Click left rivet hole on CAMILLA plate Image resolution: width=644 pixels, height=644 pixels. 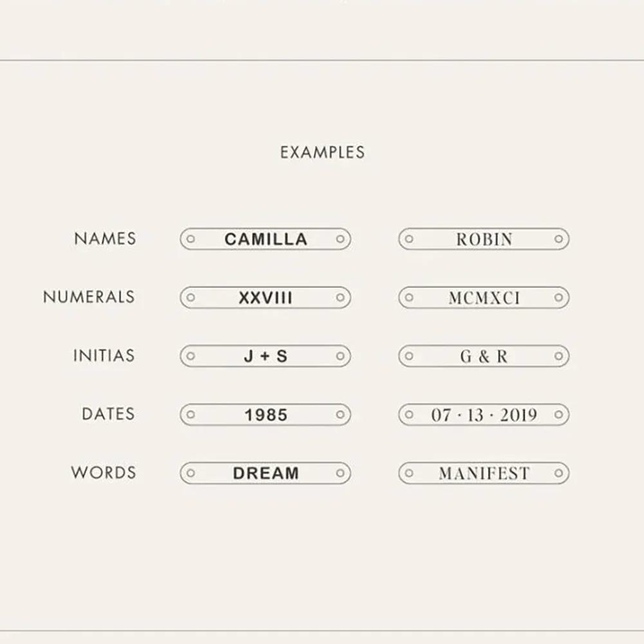pyautogui.click(x=190, y=239)
